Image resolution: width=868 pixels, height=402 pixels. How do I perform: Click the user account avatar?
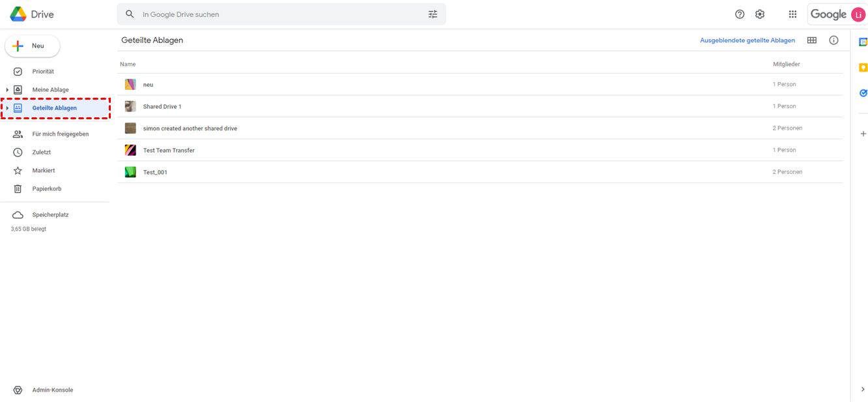click(858, 14)
